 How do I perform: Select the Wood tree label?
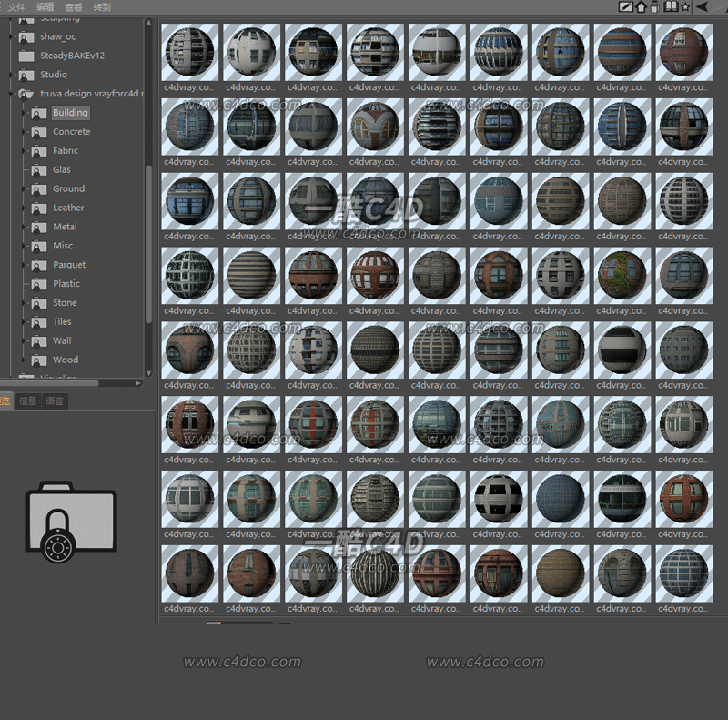tap(66, 360)
